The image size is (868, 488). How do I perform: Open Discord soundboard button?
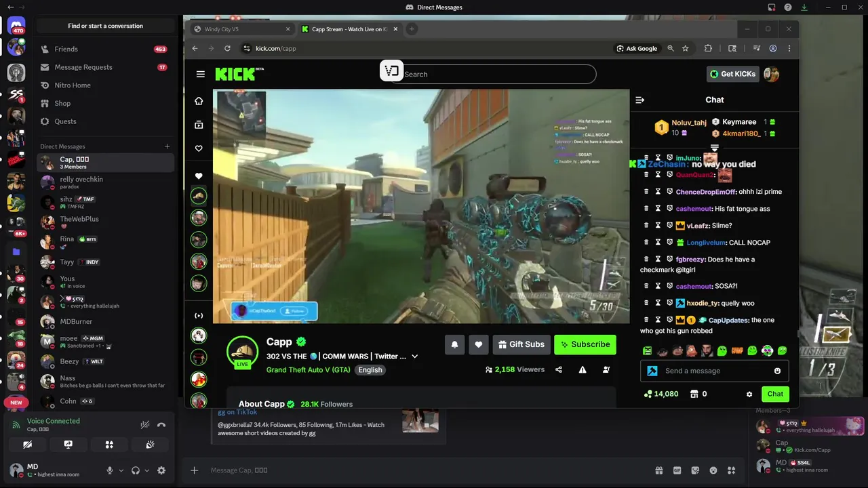coord(151,445)
